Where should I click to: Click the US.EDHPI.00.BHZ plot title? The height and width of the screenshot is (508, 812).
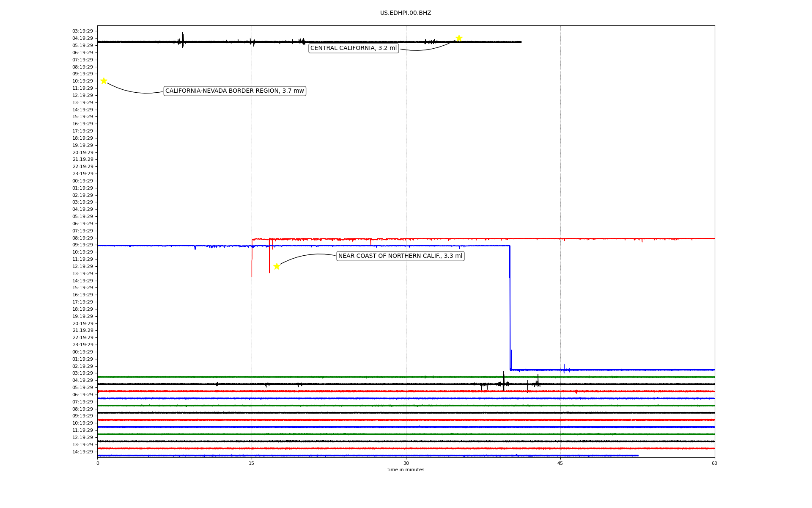coord(405,13)
